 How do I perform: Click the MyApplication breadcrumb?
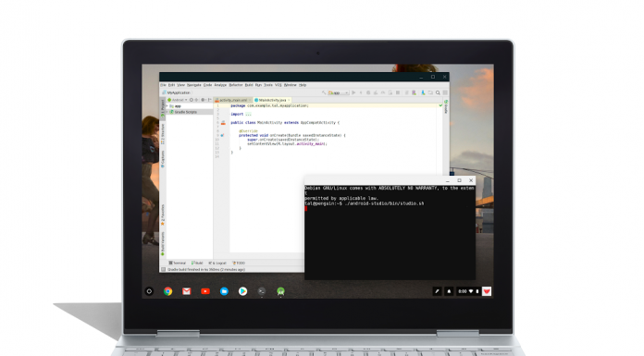point(176,92)
